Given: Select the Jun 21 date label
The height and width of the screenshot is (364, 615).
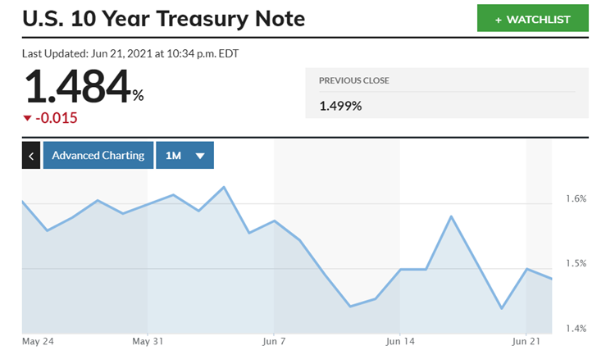Looking at the screenshot, I should (526, 340).
